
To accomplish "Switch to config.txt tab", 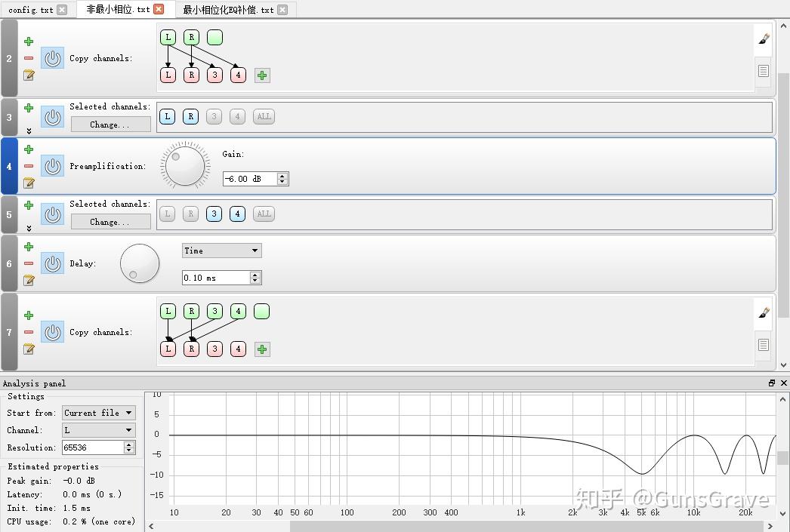I will [x=30, y=10].
